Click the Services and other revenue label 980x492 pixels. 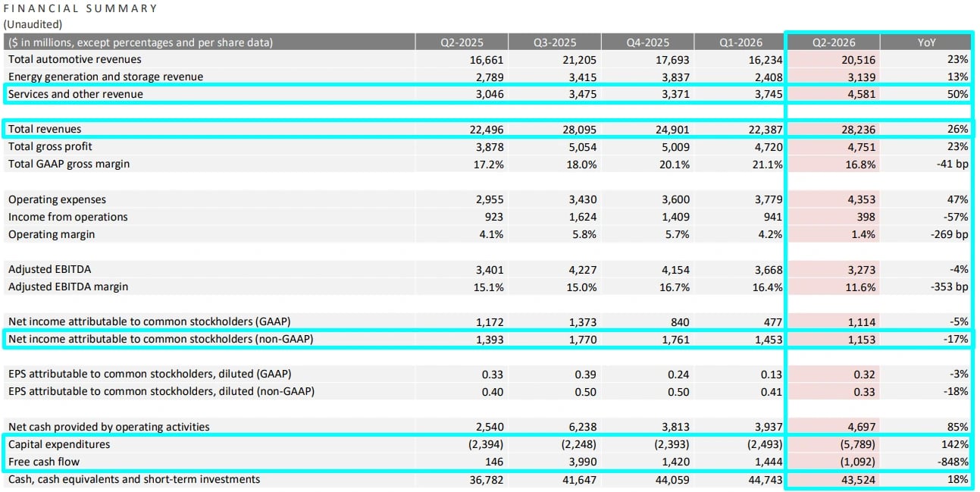[76, 94]
